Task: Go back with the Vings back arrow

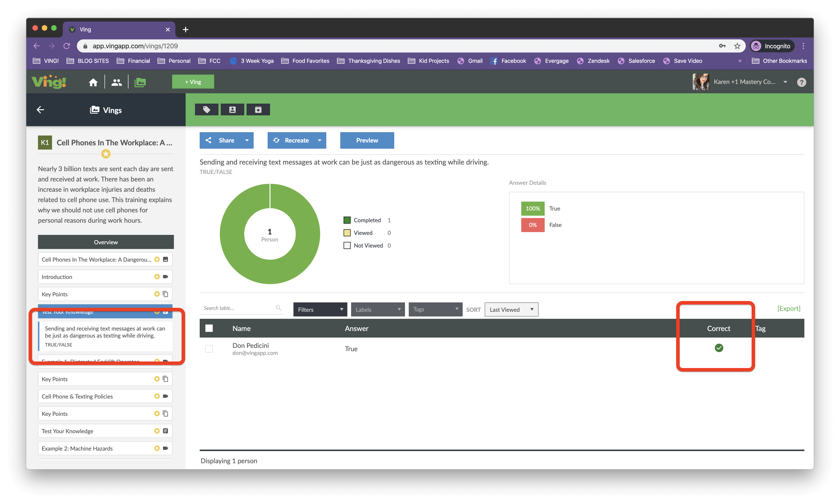Action: (x=40, y=110)
